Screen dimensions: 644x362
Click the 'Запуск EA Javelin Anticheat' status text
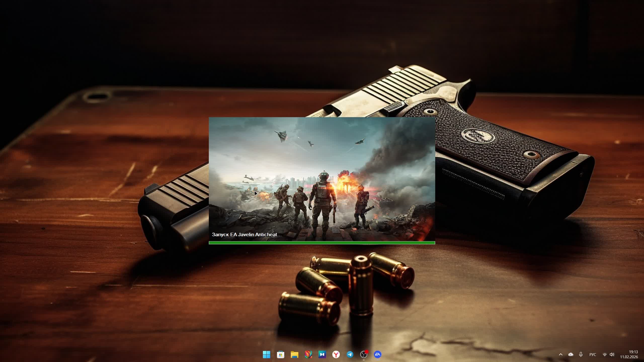(x=246, y=235)
